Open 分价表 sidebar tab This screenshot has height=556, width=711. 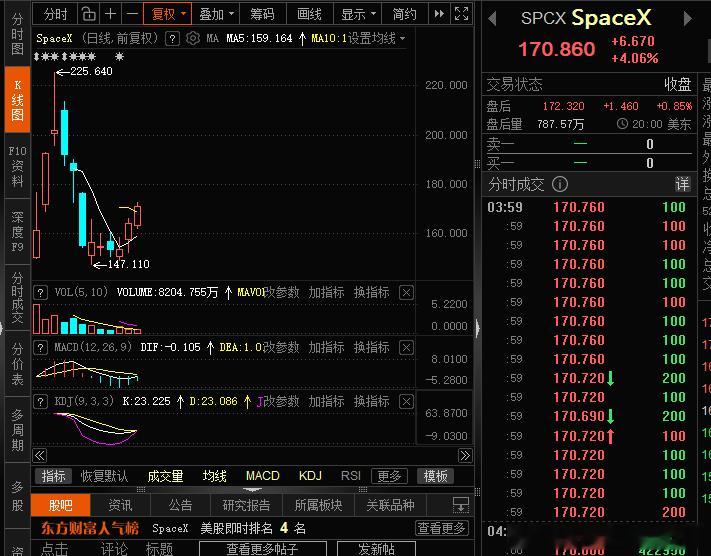(17, 364)
